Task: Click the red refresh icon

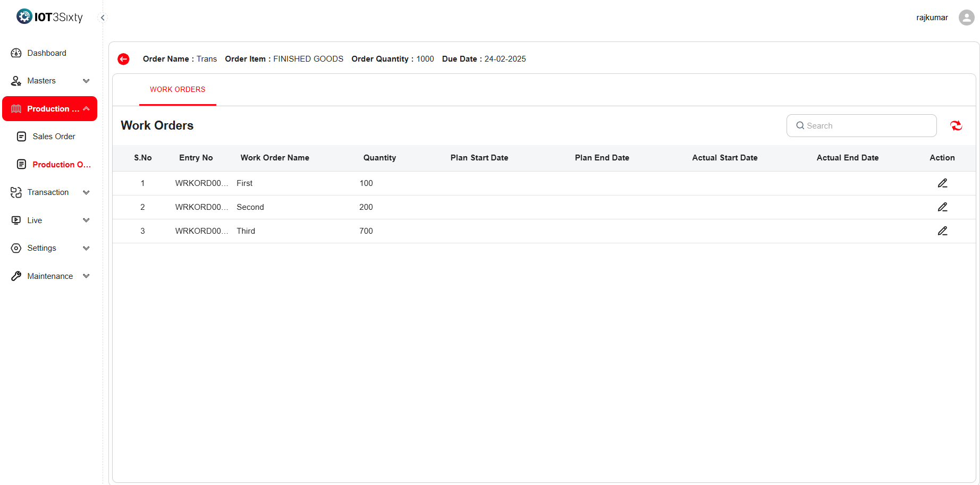Action: 956,125
